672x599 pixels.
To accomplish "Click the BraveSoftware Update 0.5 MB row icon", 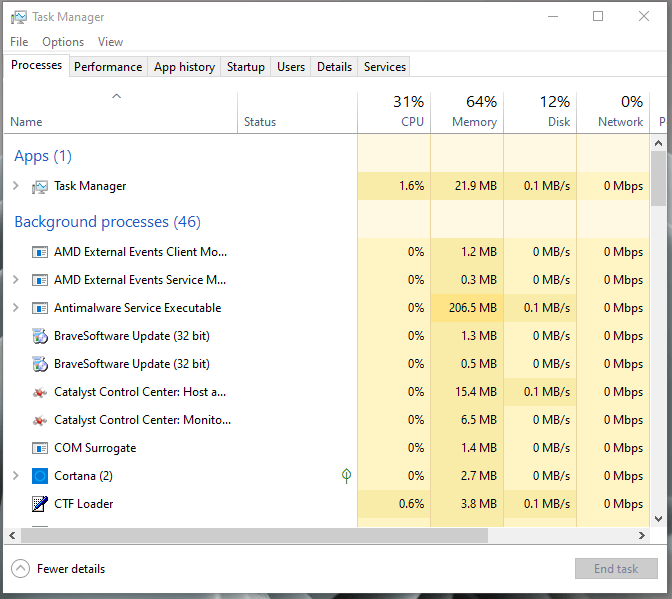I will click(x=40, y=364).
